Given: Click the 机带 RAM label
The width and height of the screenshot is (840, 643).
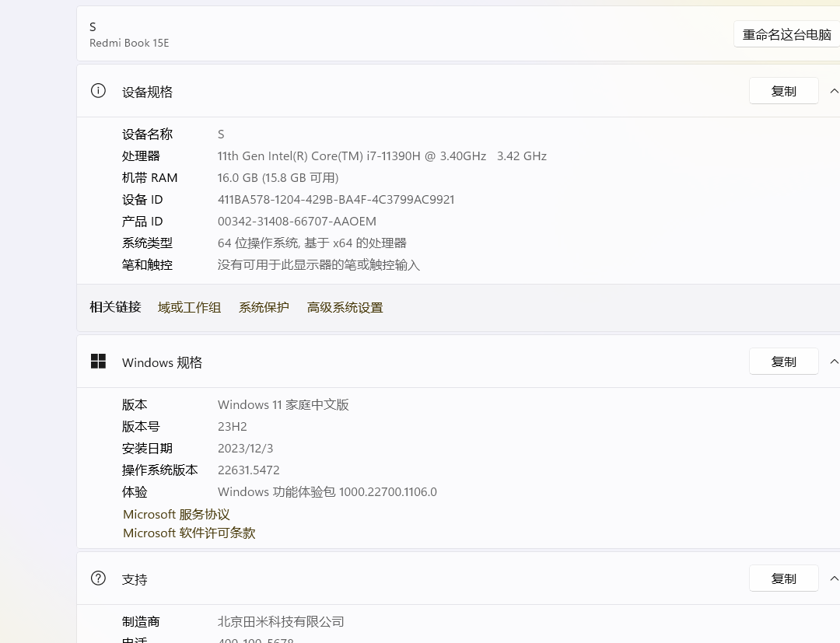Looking at the screenshot, I should [x=150, y=178].
